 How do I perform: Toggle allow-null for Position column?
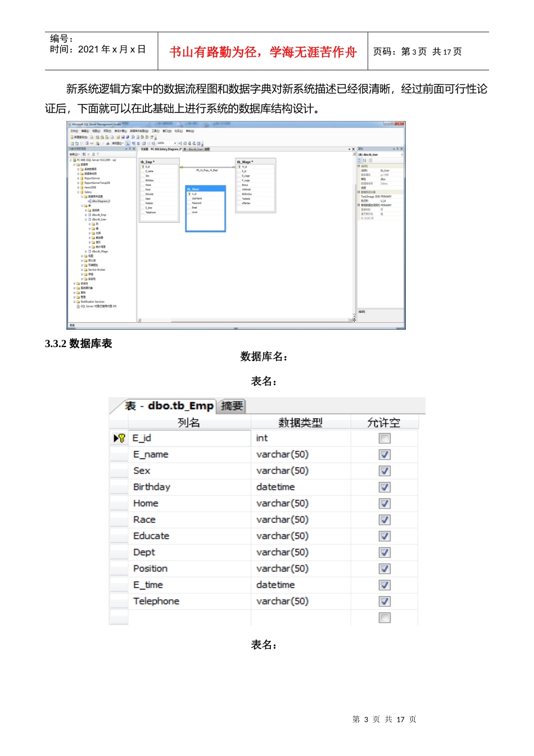(x=384, y=569)
